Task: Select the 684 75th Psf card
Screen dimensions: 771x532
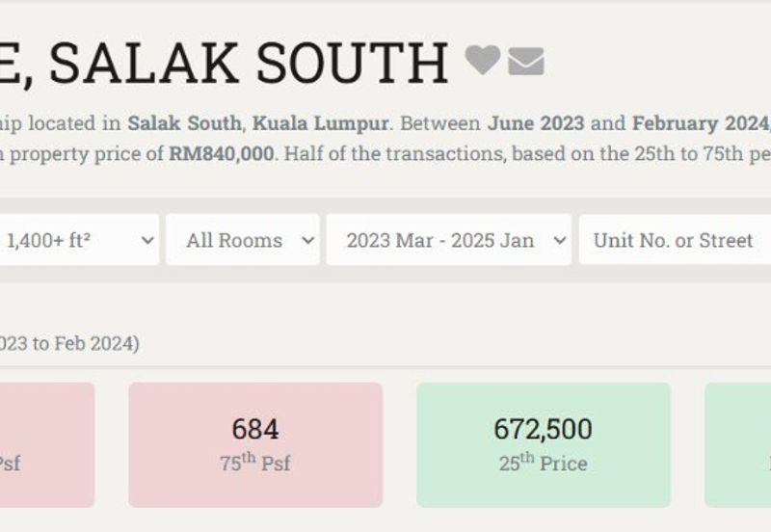Action: coord(255,444)
